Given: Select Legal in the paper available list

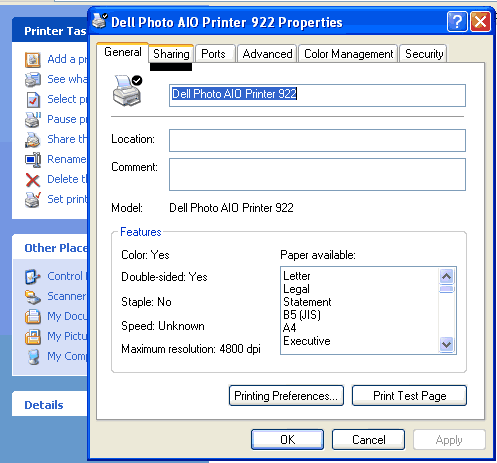Looking at the screenshot, I should [x=296, y=289].
